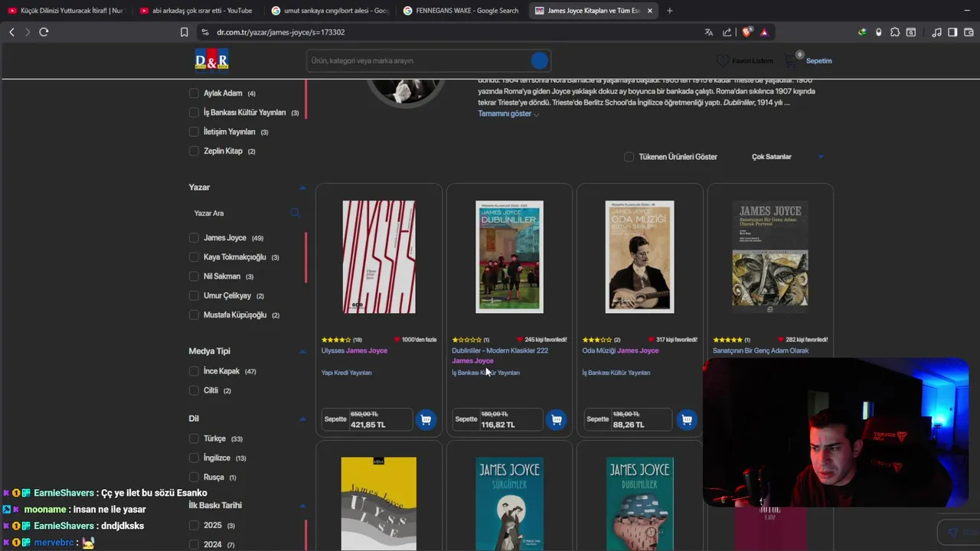Select the James Joyce Kitapları tab

click(586, 11)
